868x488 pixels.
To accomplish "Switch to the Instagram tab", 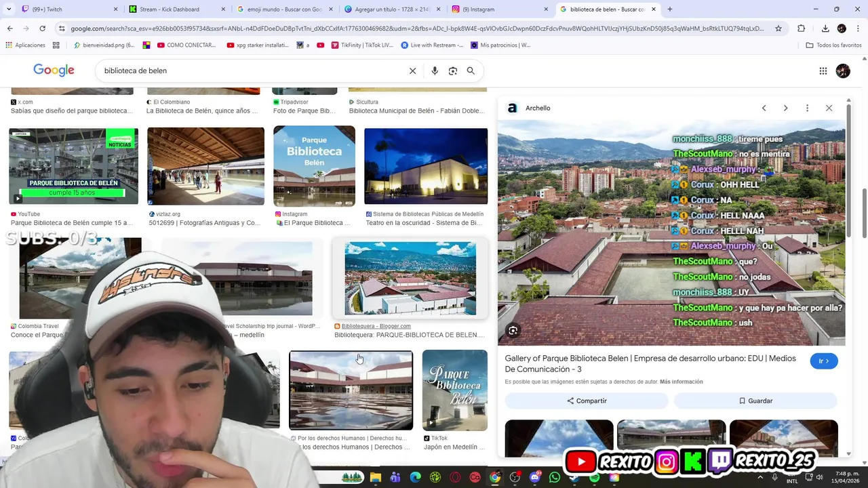I will (500, 9).
